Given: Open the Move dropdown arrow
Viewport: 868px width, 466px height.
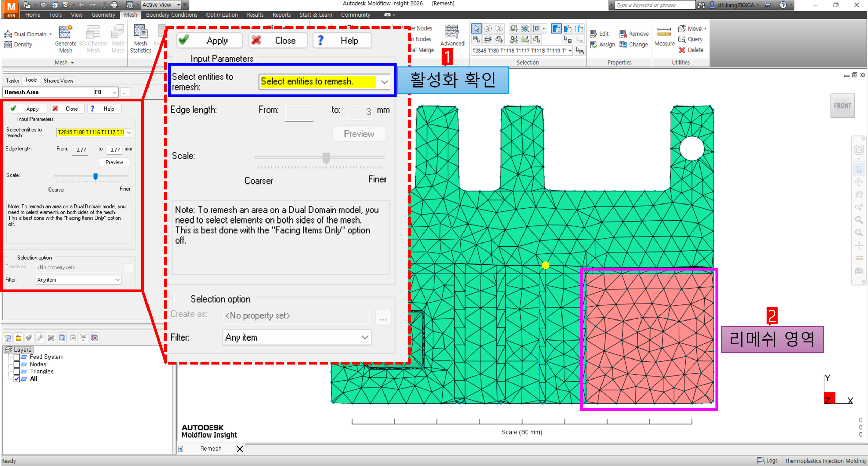Looking at the screenshot, I should (705, 29).
